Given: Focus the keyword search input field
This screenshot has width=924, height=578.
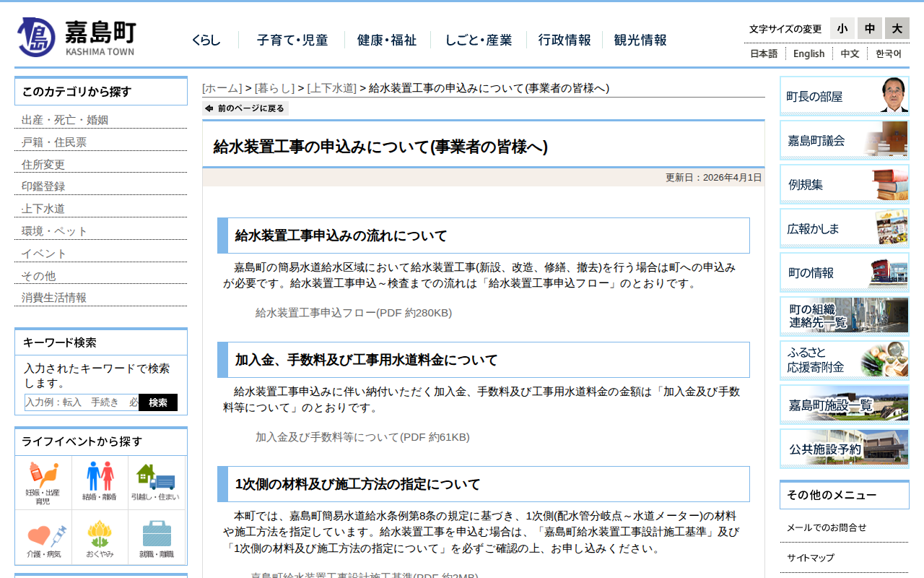Looking at the screenshot, I should (82, 402).
